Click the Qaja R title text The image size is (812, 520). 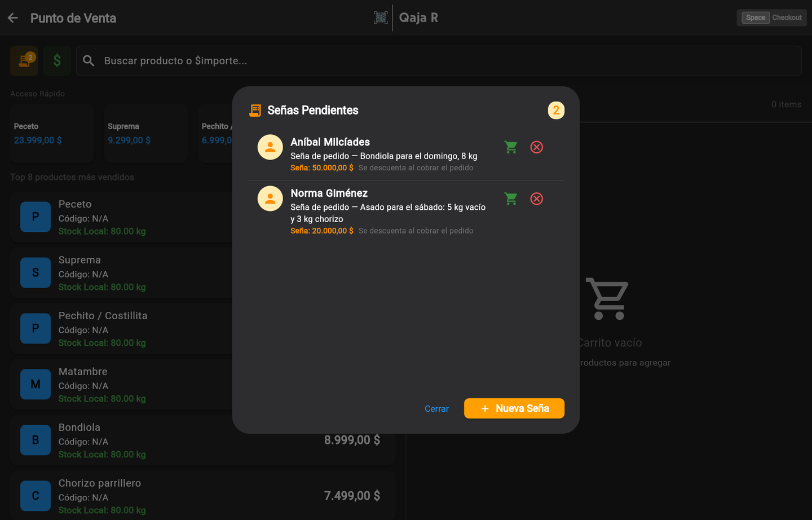(x=418, y=17)
